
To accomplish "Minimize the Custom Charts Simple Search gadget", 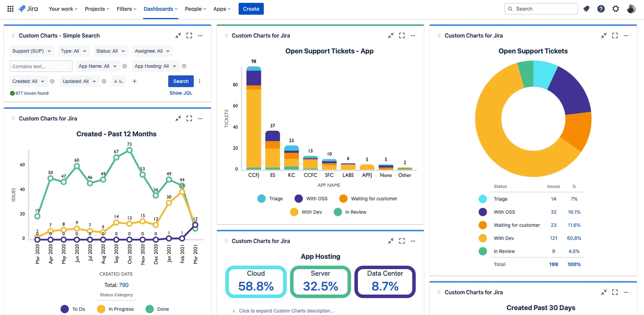I will click(178, 35).
